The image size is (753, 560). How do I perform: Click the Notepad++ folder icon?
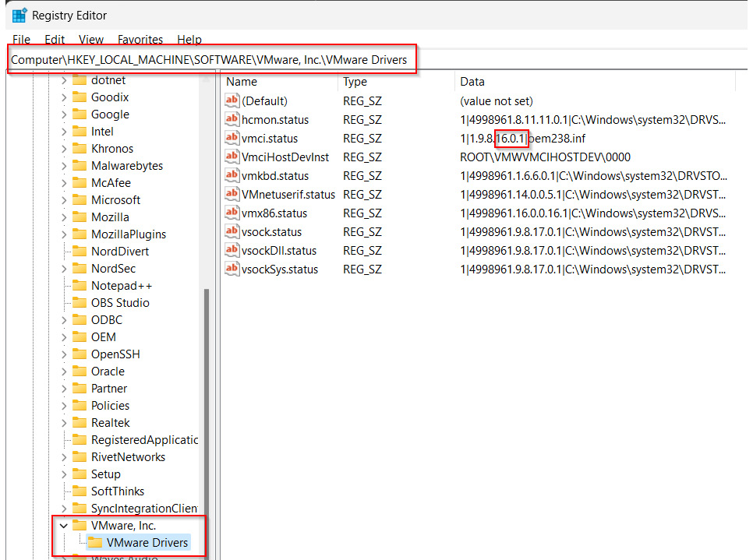(79, 286)
